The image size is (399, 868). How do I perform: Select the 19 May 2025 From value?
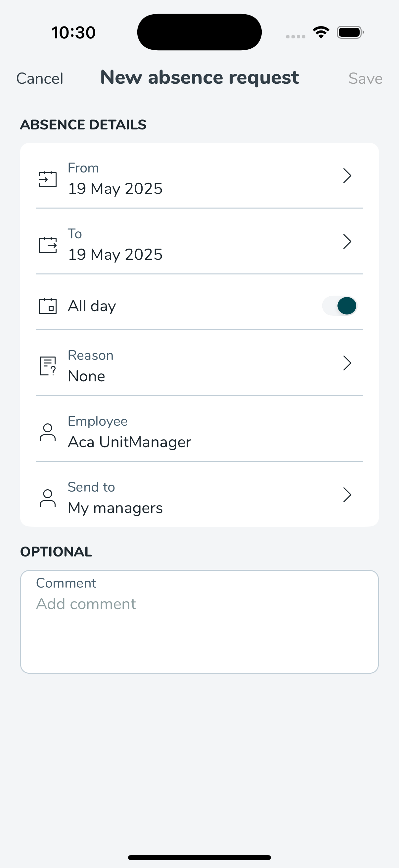pyautogui.click(x=115, y=189)
